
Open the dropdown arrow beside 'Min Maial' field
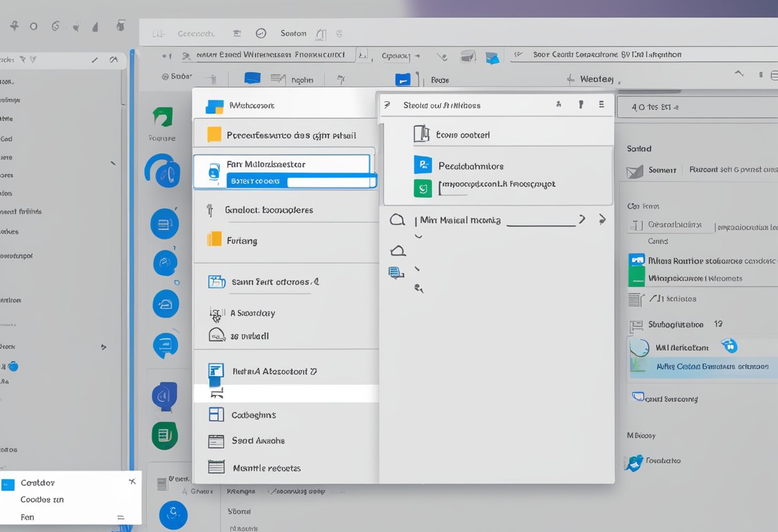pos(582,219)
